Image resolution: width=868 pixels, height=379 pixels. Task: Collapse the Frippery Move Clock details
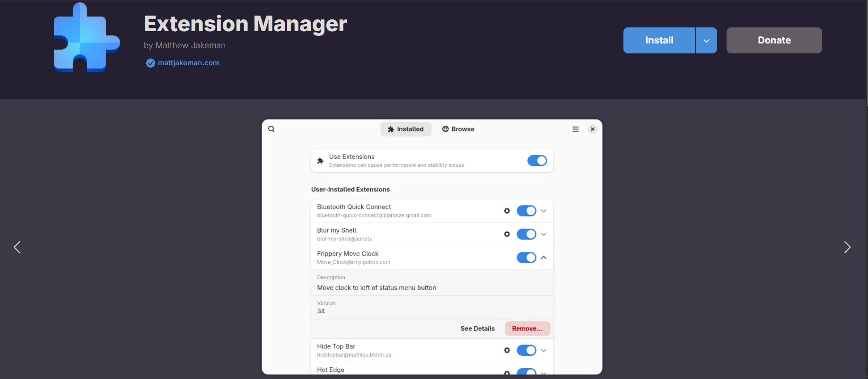[x=544, y=258]
